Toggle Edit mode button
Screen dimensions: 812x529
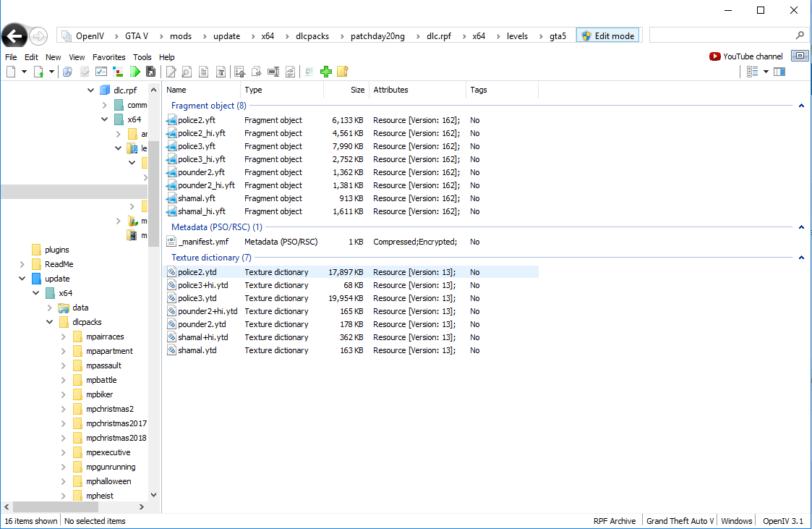[607, 35]
